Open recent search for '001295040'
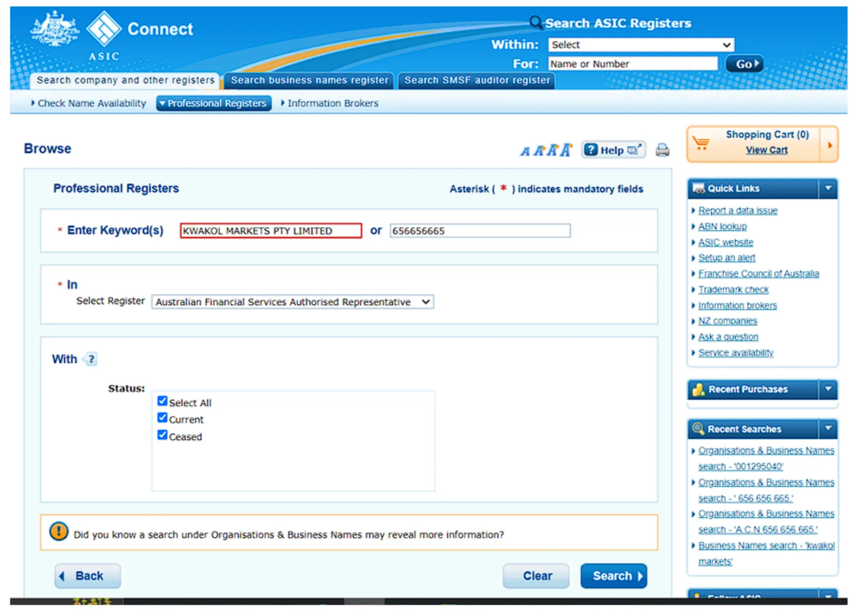The width and height of the screenshot is (854, 616). coord(766,458)
